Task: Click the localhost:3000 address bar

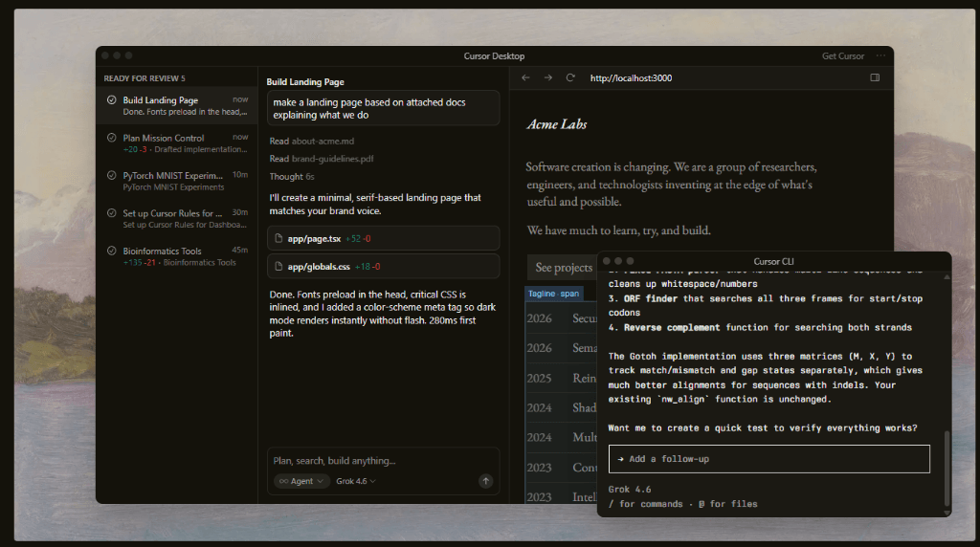Action: coord(631,78)
